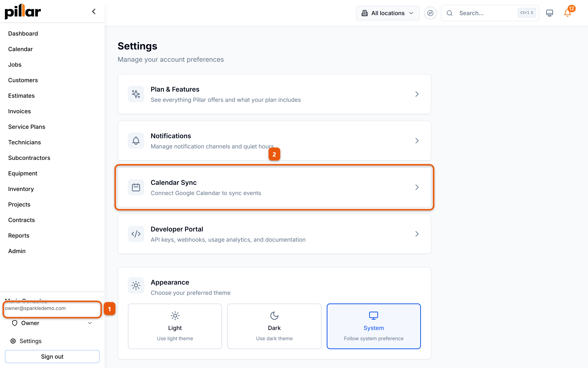Open Settings link in sidebar footer
Image resolution: width=588 pixels, height=368 pixels.
point(30,341)
